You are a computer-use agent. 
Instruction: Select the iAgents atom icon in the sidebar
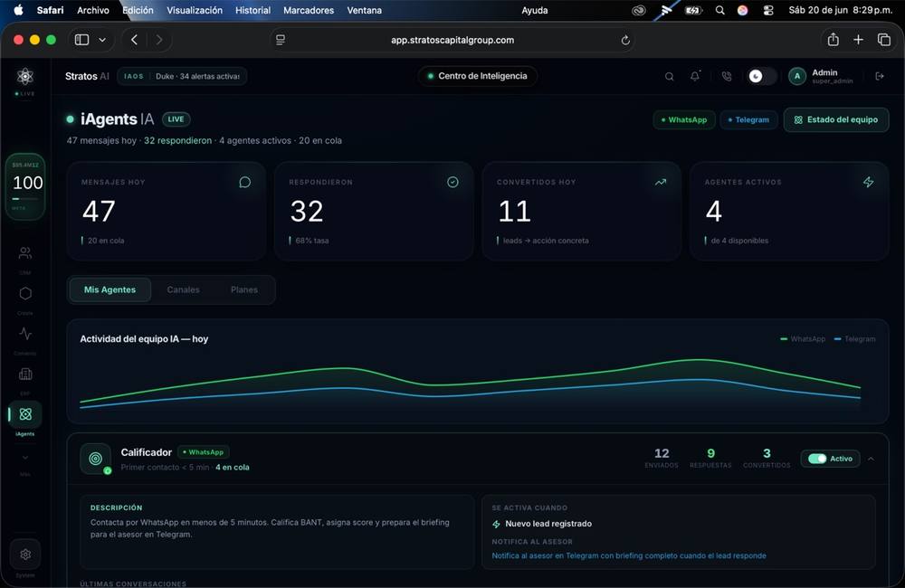[x=25, y=414]
